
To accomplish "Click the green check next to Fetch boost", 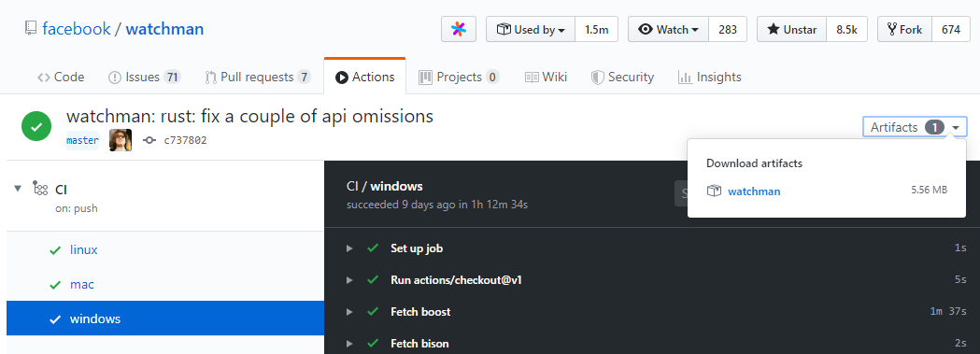I will (x=373, y=312).
